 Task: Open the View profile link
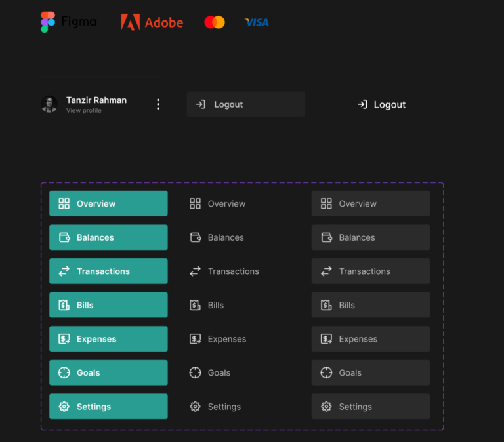[x=83, y=110]
